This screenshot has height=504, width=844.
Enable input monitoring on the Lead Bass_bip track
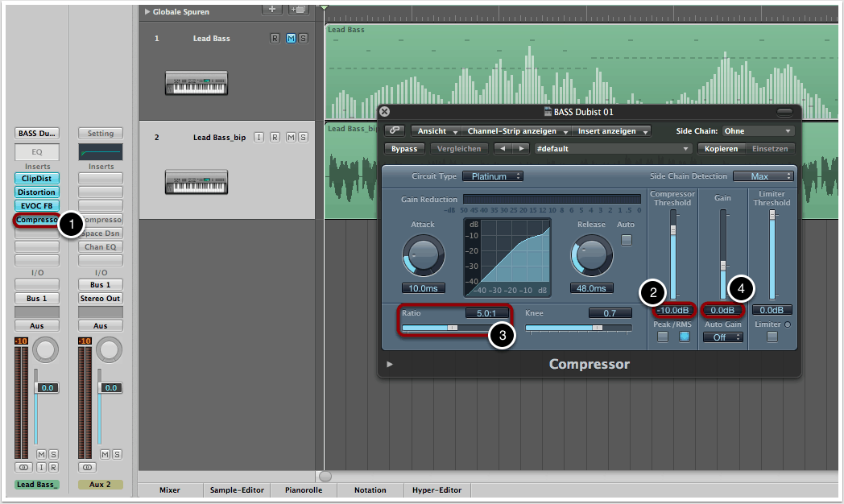tap(259, 138)
